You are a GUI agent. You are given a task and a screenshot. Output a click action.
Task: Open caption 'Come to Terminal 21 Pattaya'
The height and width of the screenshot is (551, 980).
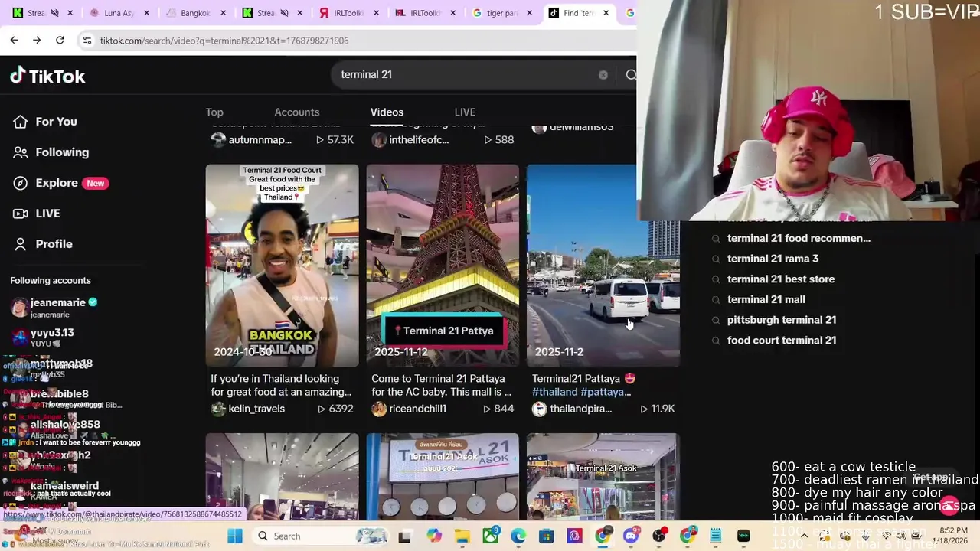coord(442,386)
